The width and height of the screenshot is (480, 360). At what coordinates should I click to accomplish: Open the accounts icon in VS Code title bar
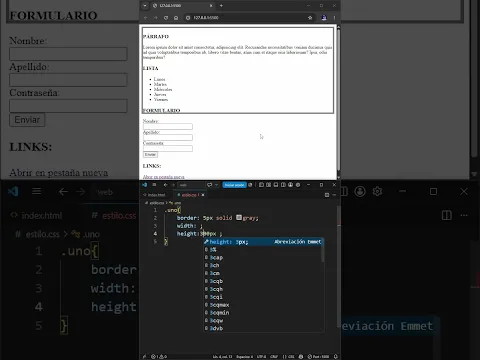click(x=290, y=185)
